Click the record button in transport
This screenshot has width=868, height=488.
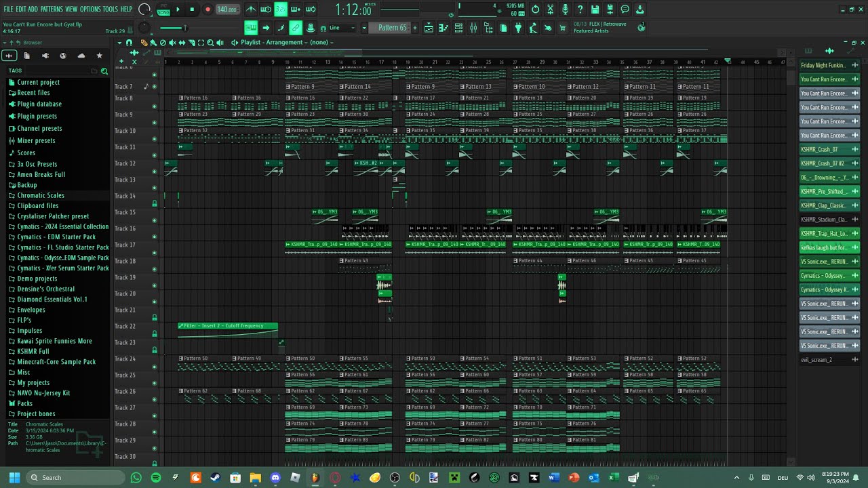point(208,9)
